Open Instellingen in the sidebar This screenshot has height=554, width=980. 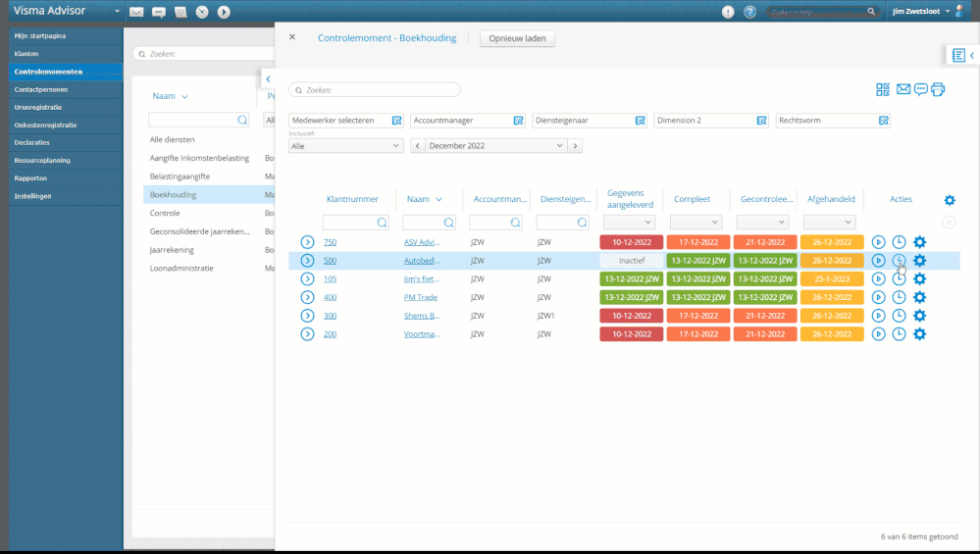click(32, 196)
